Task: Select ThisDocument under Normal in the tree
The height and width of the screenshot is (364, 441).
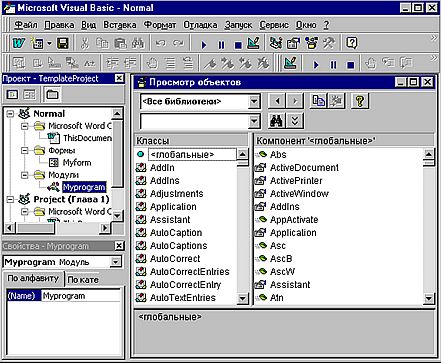Action: click(x=87, y=138)
